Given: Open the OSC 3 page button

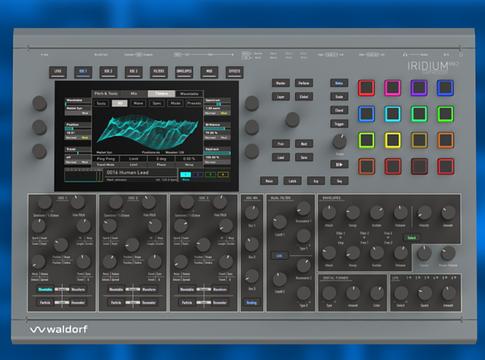Looking at the screenshot, I should (134, 72).
